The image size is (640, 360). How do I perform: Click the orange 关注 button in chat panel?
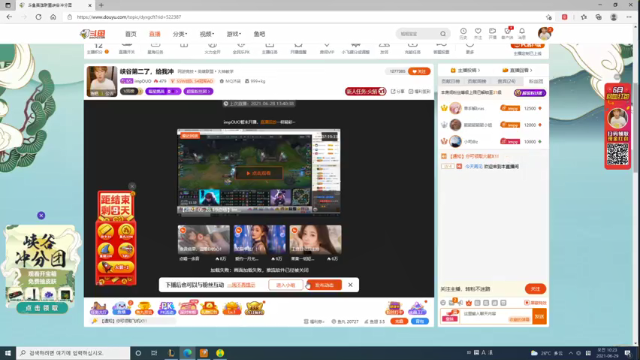tap(535, 289)
